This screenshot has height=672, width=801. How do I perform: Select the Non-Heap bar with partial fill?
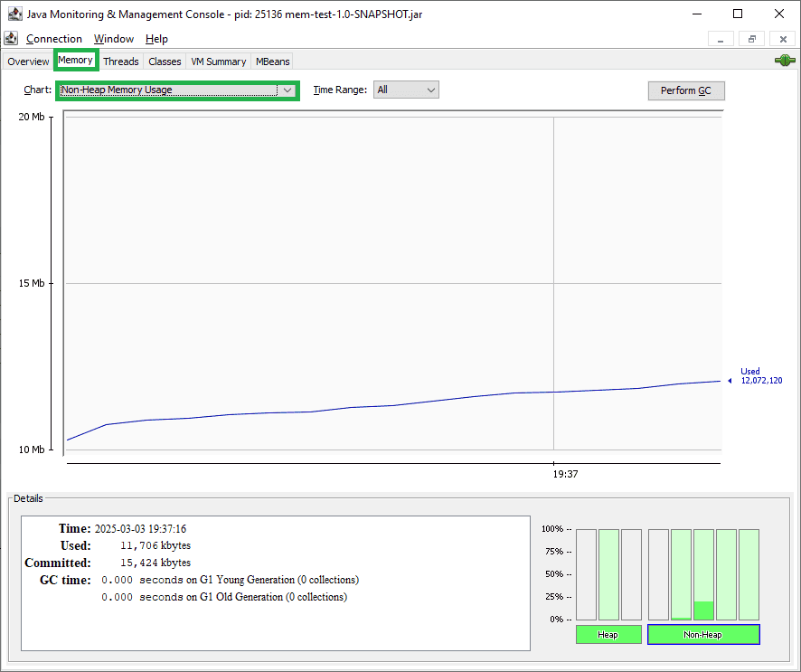point(703,574)
